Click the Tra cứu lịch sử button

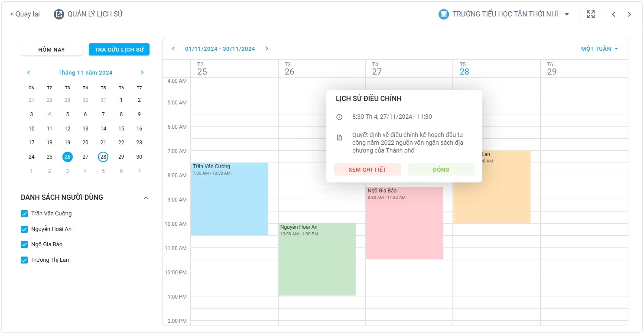click(119, 50)
